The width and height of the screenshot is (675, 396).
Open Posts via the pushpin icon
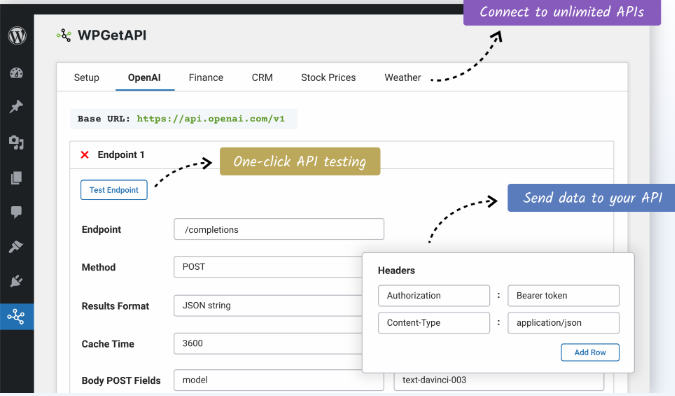coord(16,106)
